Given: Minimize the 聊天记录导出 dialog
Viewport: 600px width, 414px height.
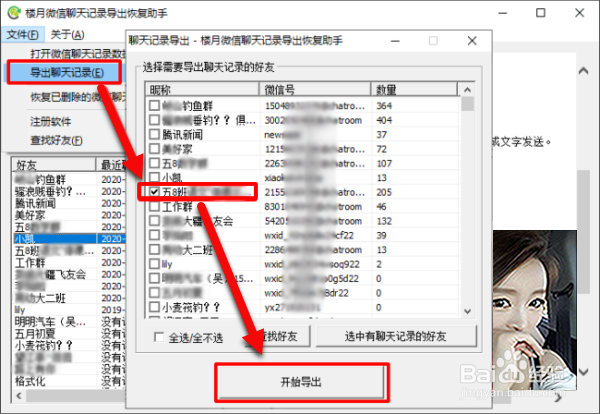Looking at the screenshot, I should (x=395, y=41).
